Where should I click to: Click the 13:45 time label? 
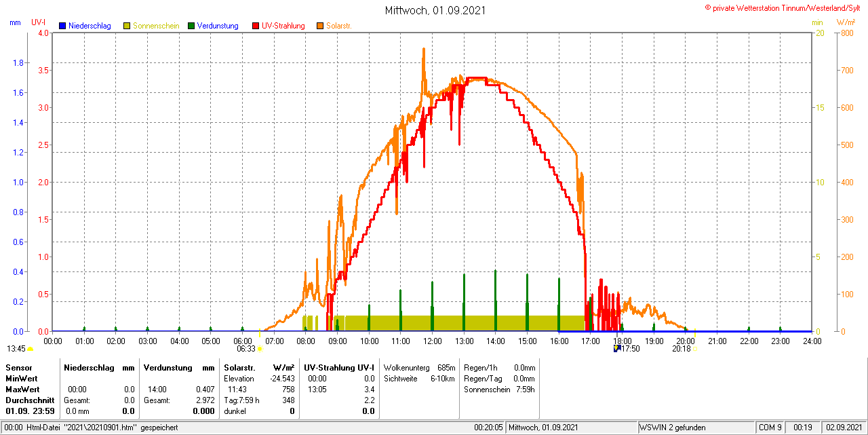[16, 349]
